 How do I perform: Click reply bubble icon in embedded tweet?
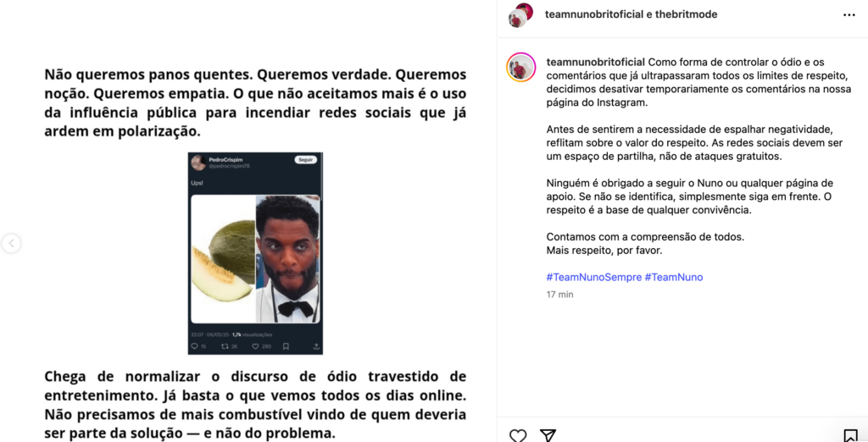pos(194,346)
